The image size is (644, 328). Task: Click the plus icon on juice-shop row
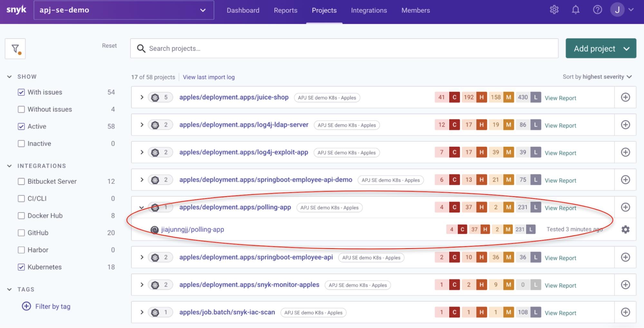tap(625, 97)
